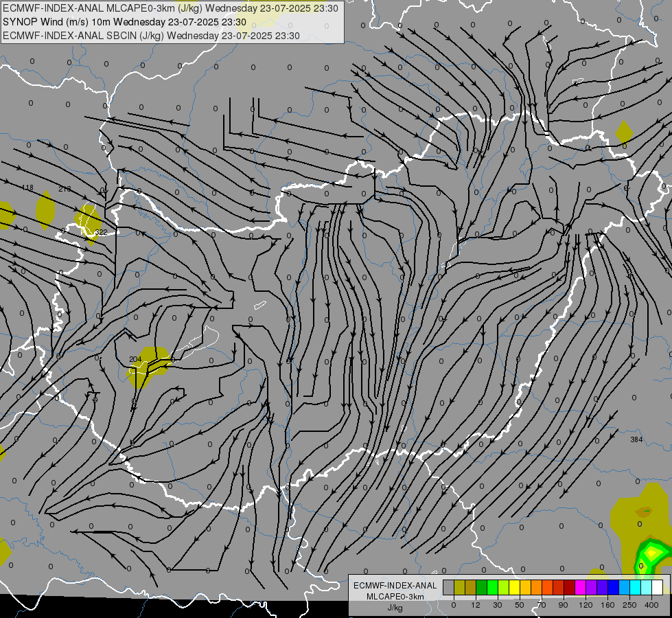
Task: Click the dark gold legend swatch
Action: (471, 587)
